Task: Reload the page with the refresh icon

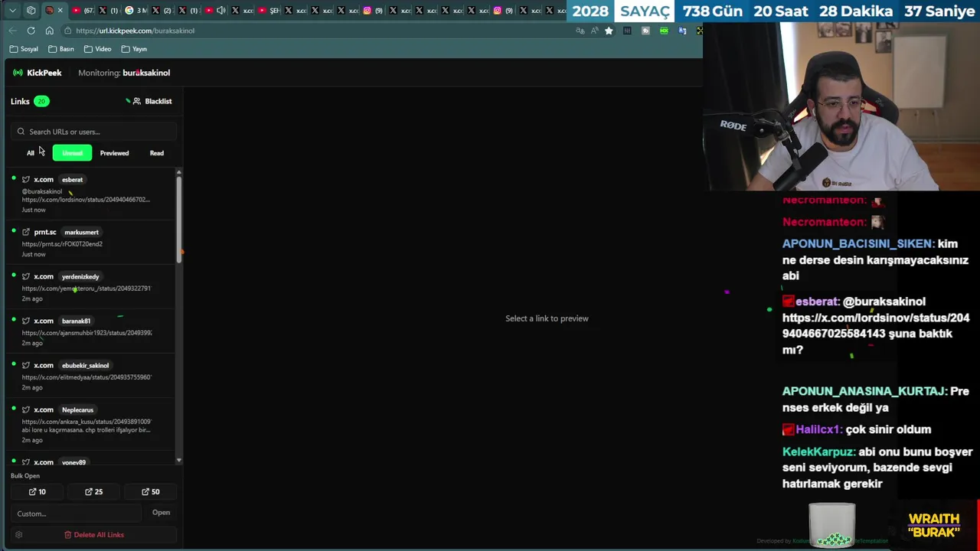Action: pos(31,31)
